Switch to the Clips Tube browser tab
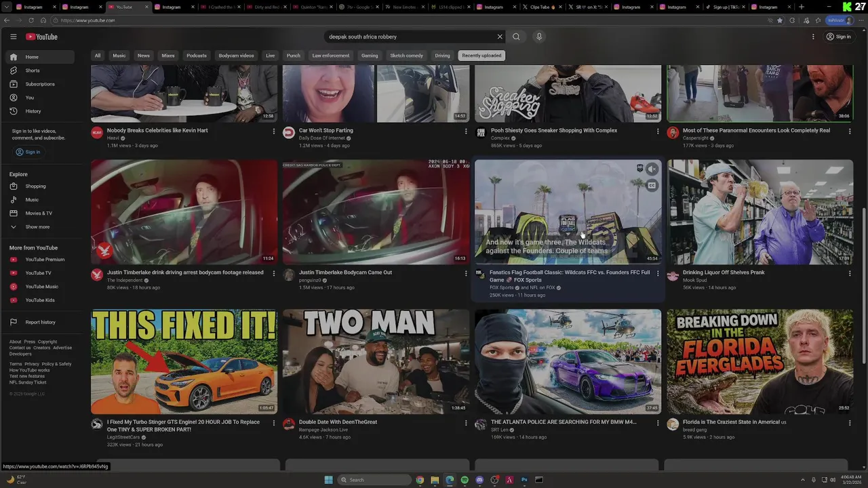 pos(542,7)
